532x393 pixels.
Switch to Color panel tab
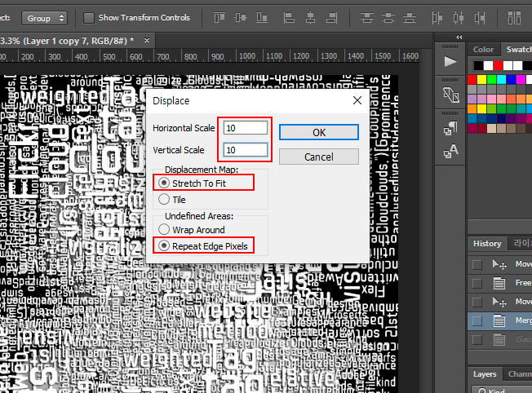tap(484, 50)
